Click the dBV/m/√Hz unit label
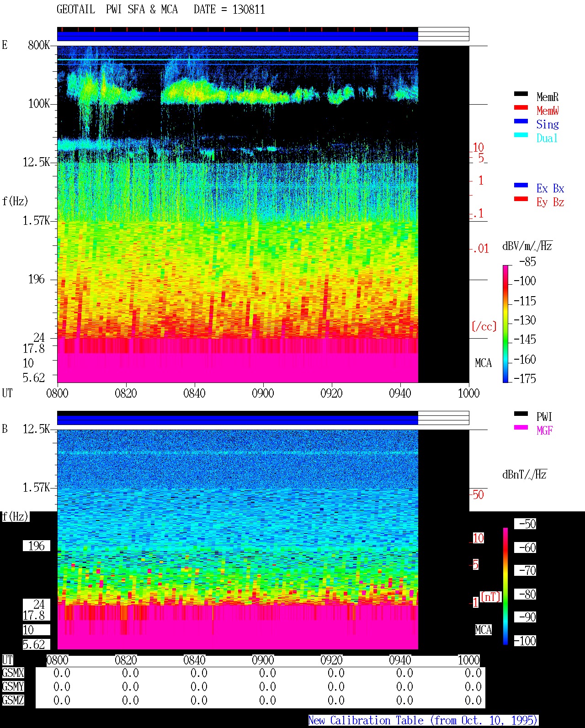 point(527,246)
